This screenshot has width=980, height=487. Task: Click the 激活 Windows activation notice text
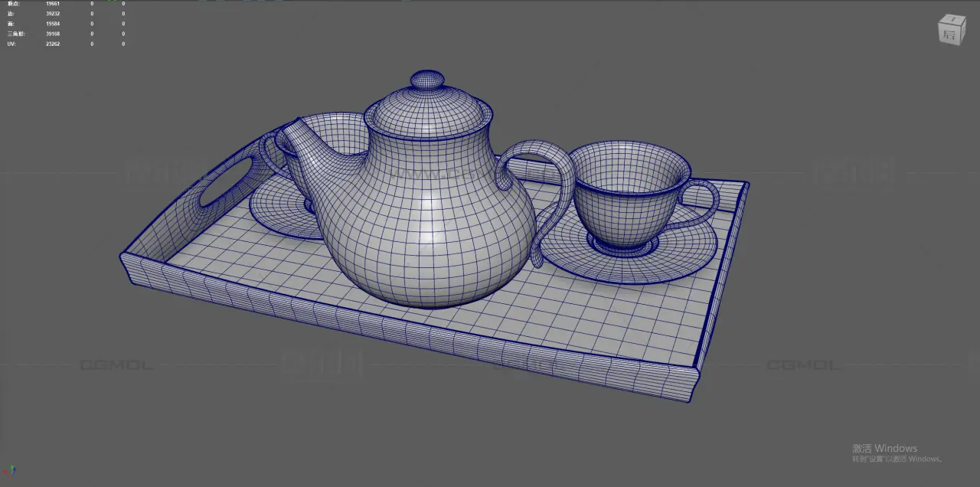point(884,448)
